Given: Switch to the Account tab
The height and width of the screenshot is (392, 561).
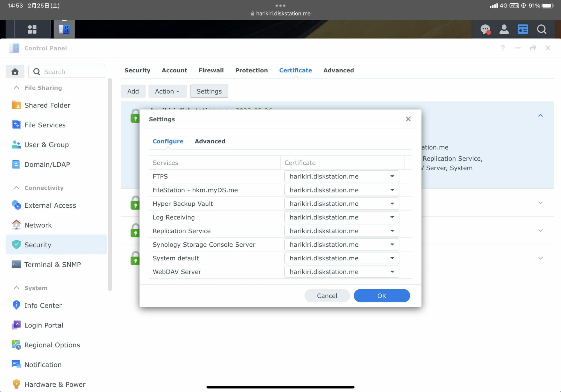Looking at the screenshot, I should click(174, 70).
